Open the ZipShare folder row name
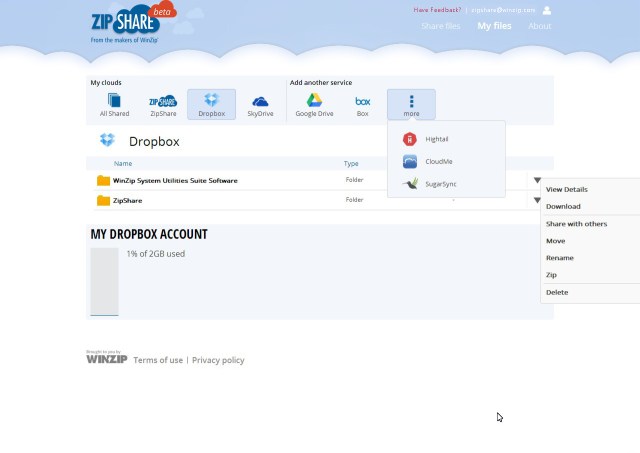This screenshot has width=640, height=453. tap(127, 200)
